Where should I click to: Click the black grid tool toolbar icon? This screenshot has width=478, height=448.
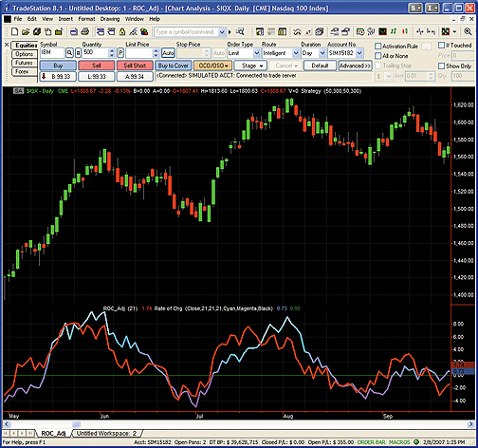click(x=446, y=31)
